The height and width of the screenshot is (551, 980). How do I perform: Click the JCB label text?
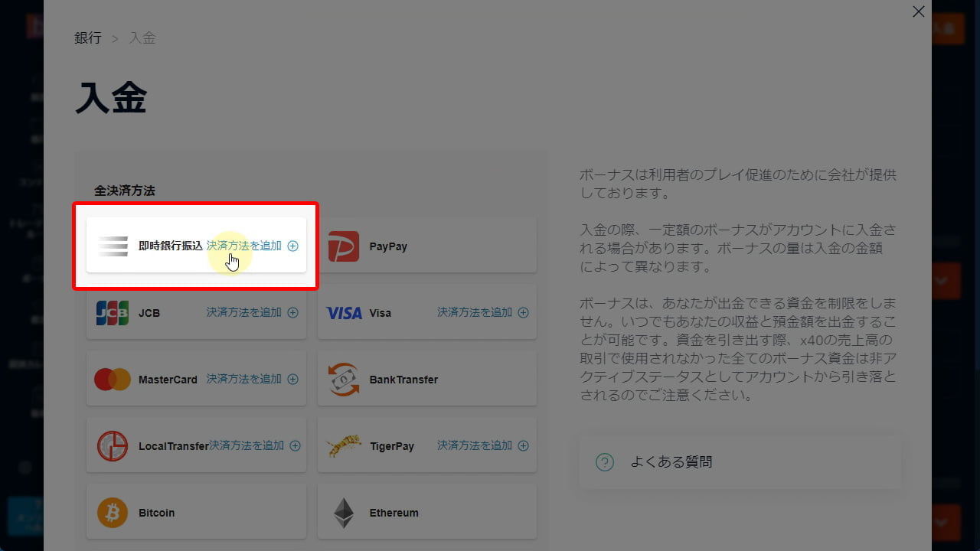[149, 313]
